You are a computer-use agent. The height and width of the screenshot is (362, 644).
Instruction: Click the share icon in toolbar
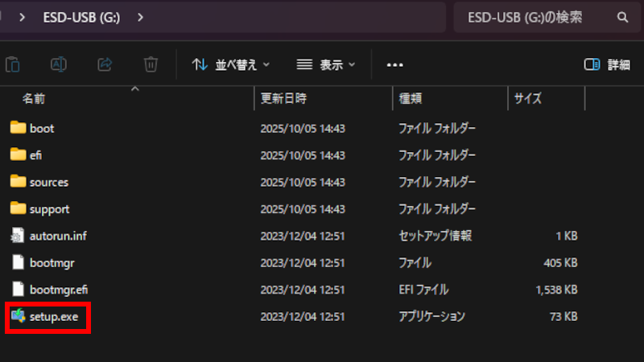tap(105, 64)
